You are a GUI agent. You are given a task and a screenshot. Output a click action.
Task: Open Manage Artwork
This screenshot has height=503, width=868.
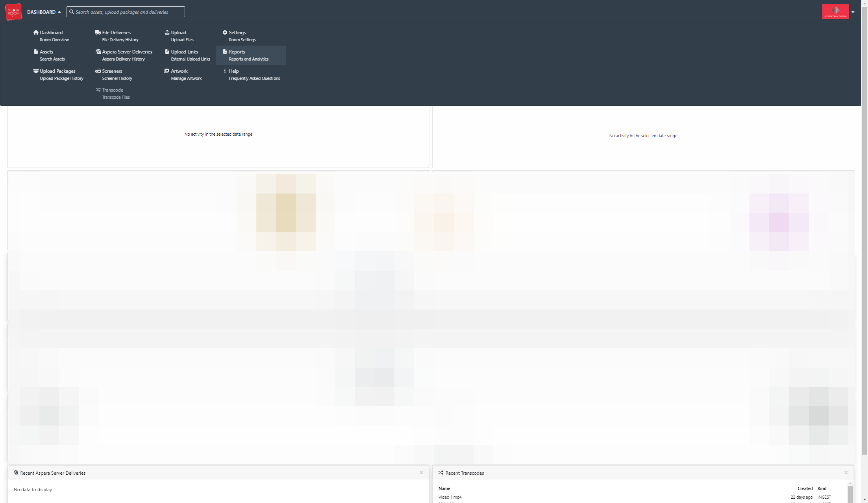(186, 78)
